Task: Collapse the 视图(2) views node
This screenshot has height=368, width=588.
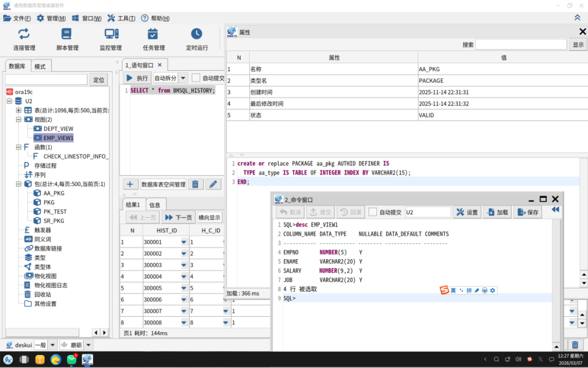Action: coord(19,119)
